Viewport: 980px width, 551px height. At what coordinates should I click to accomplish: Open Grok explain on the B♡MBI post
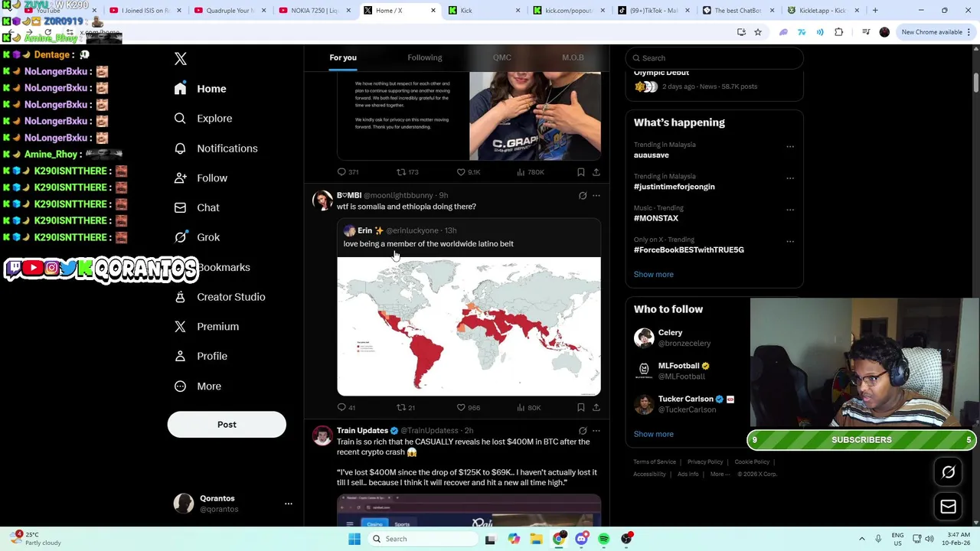click(583, 196)
